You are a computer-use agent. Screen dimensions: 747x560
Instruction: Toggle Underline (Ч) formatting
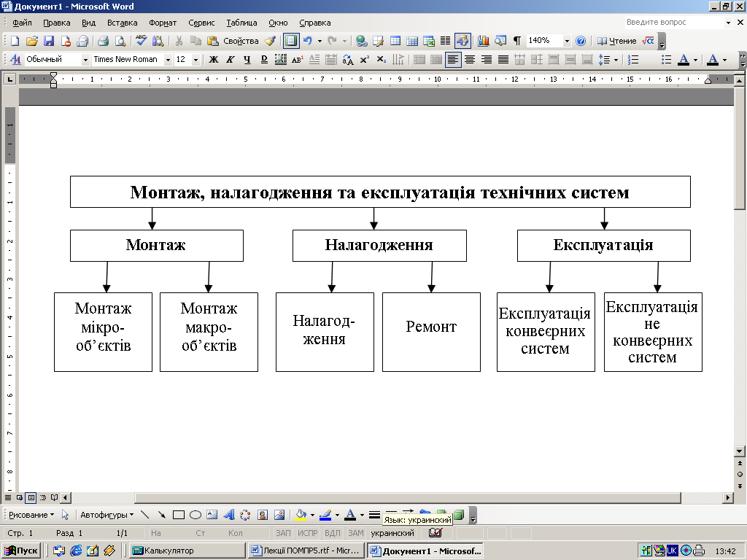[247, 60]
